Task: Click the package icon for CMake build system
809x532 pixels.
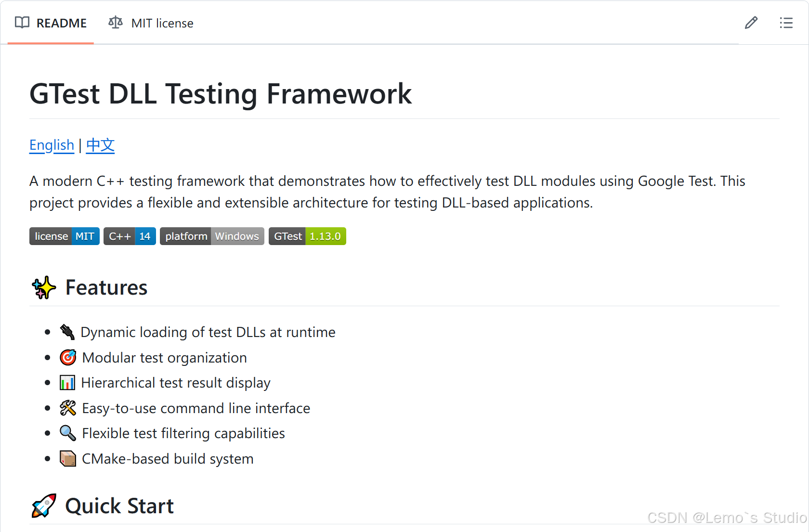Action: coord(68,458)
